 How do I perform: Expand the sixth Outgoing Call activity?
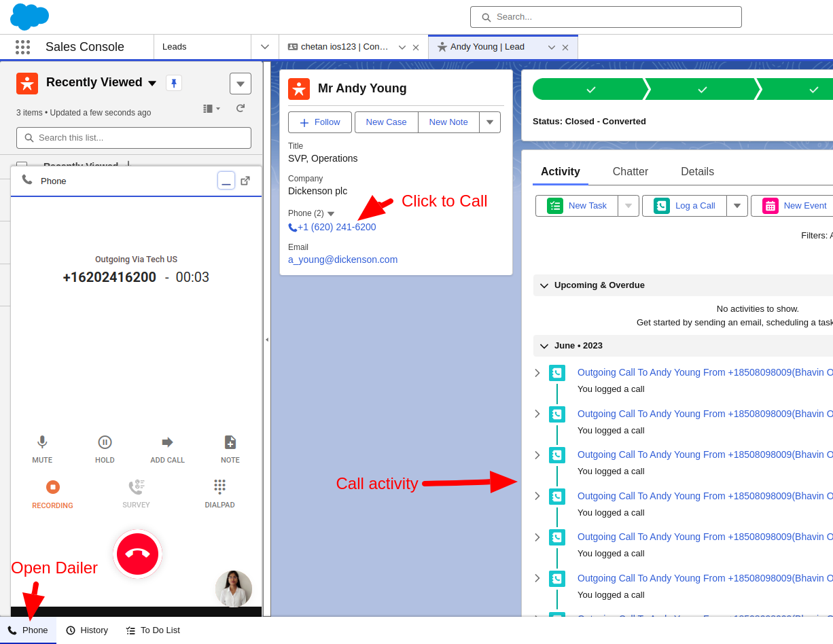point(537,578)
